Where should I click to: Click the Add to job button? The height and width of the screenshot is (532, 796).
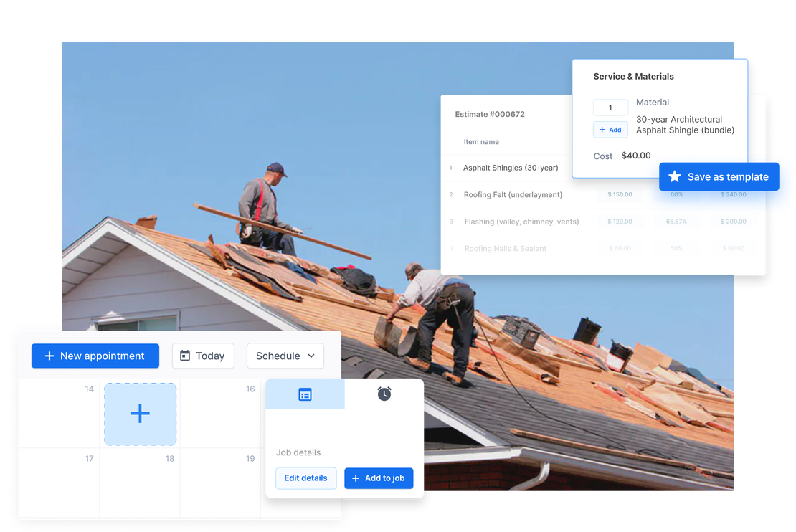(x=379, y=478)
